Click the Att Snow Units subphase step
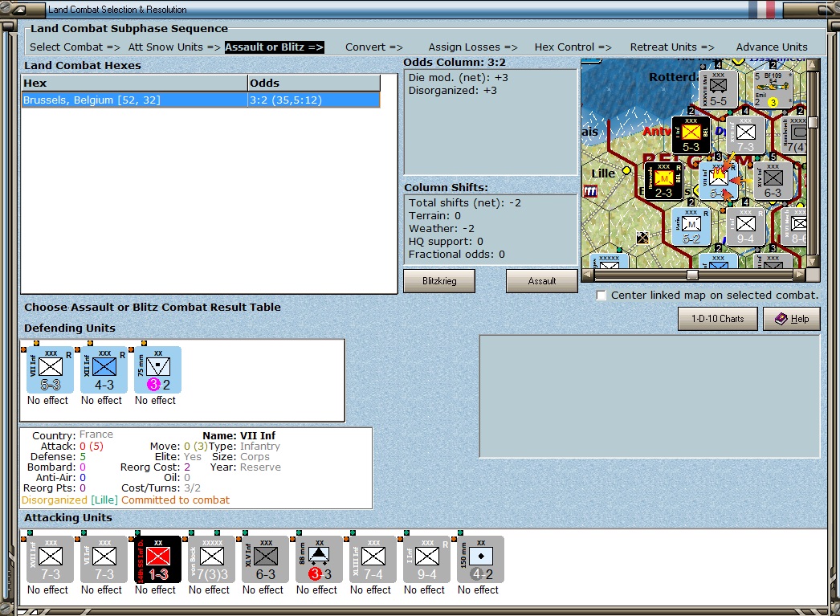This screenshot has width=840, height=616. click(x=174, y=47)
